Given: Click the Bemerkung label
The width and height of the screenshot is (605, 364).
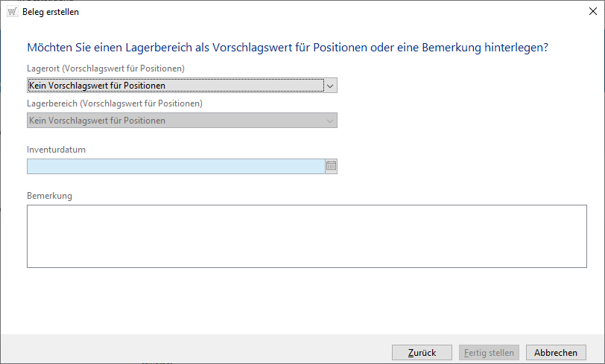Looking at the screenshot, I should [49, 196].
